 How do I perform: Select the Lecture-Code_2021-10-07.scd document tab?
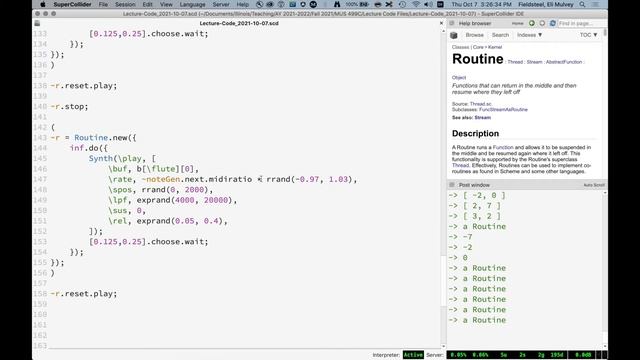[x=239, y=23]
